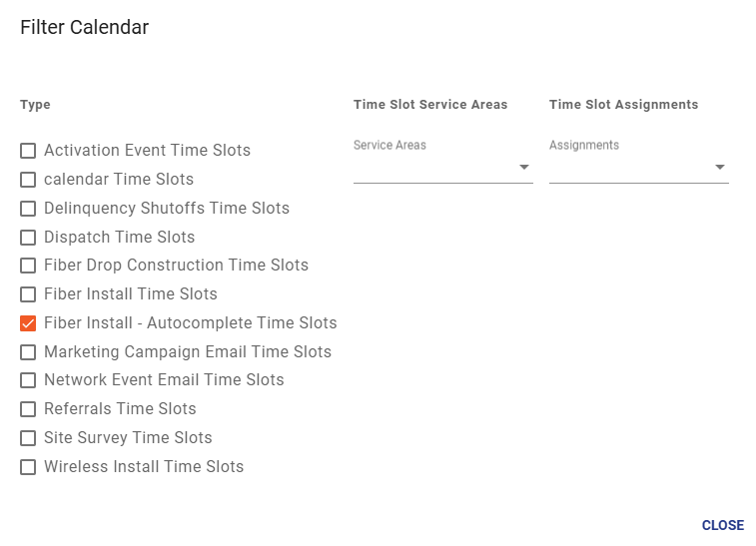Enable Fiber Drop Construction Time Slots
The width and height of the screenshot is (756, 546).
[28, 266]
